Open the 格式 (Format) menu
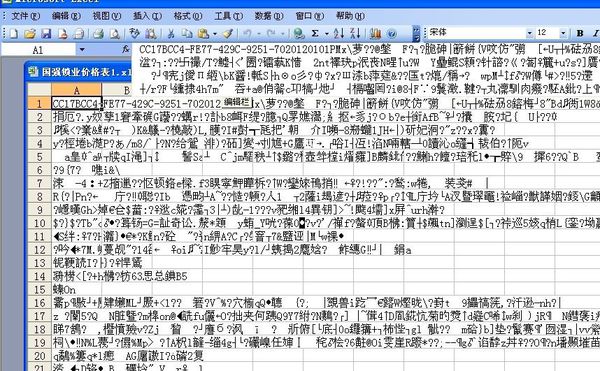Screen dimensions: 600x371 point(188,16)
